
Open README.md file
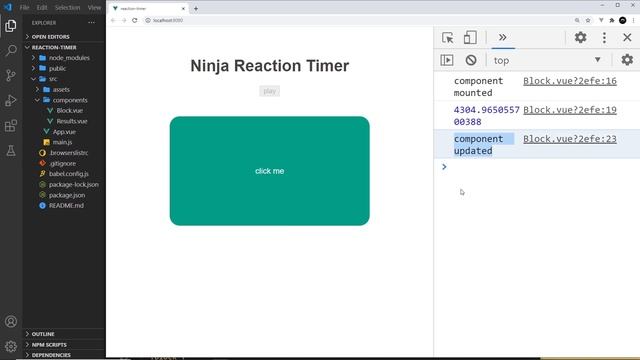pos(66,205)
